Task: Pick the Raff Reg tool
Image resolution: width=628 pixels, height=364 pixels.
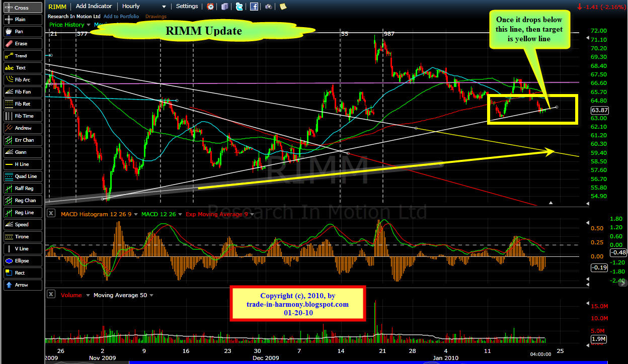Action: (22, 189)
